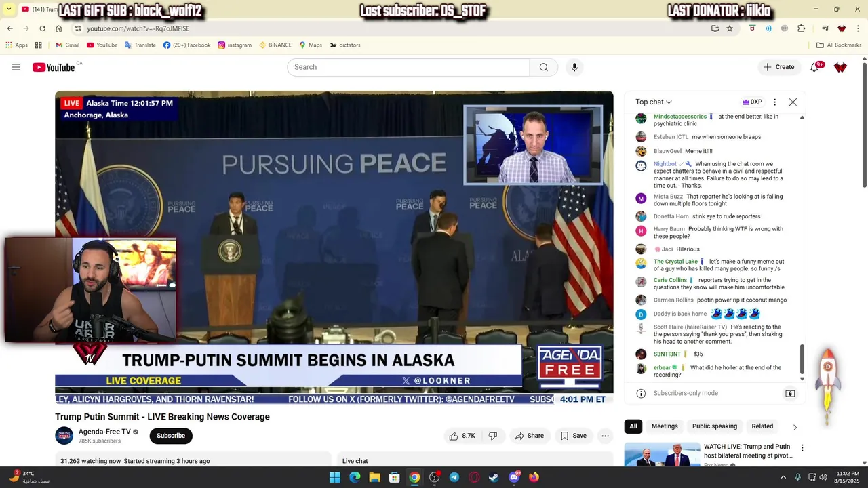This screenshot has width=868, height=488.
Task: Open the YouTube account avatar menu
Action: tap(841, 67)
